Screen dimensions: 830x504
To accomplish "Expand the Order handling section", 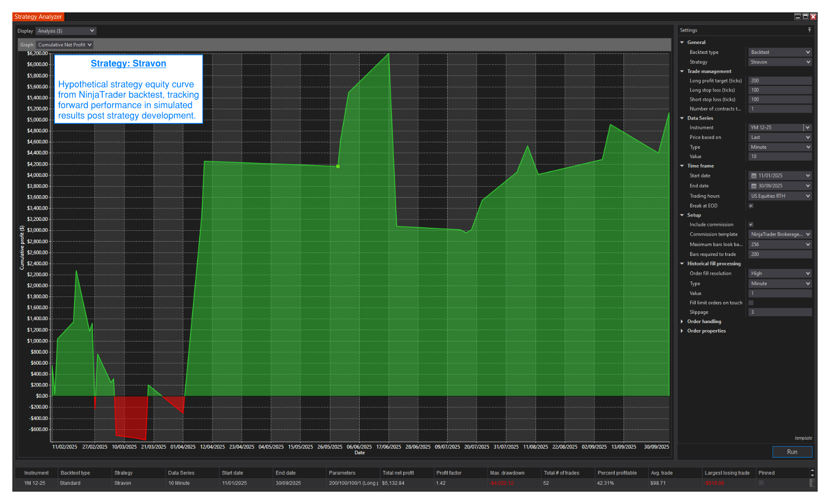I will (x=682, y=322).
